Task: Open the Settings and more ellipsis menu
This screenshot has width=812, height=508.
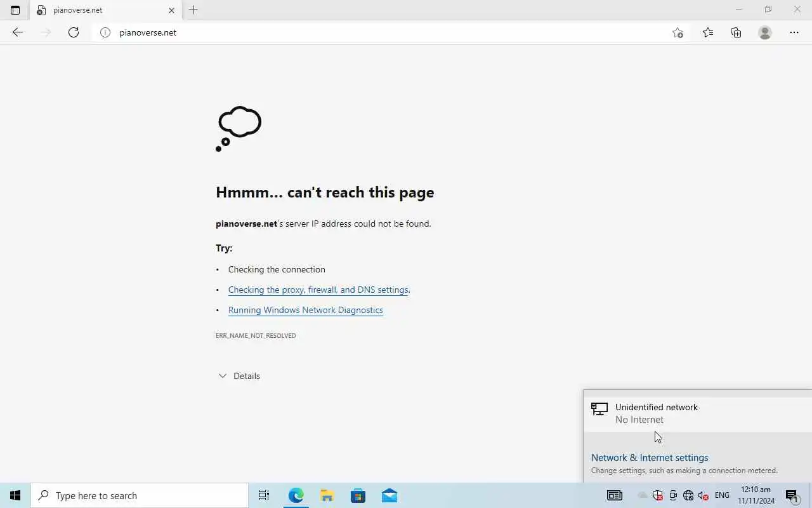Action: click(x=794, y=32)
